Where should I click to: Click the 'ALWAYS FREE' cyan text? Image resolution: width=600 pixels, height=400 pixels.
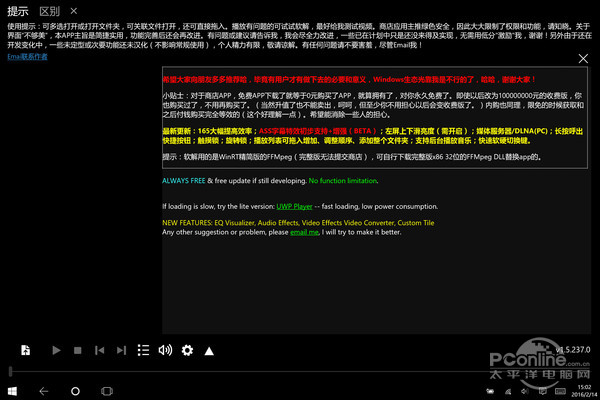click(x=184, y=181)
